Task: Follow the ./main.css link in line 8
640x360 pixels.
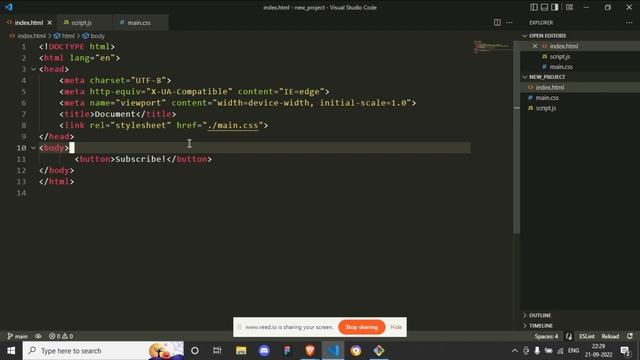Action: click(x=233, y=125)
